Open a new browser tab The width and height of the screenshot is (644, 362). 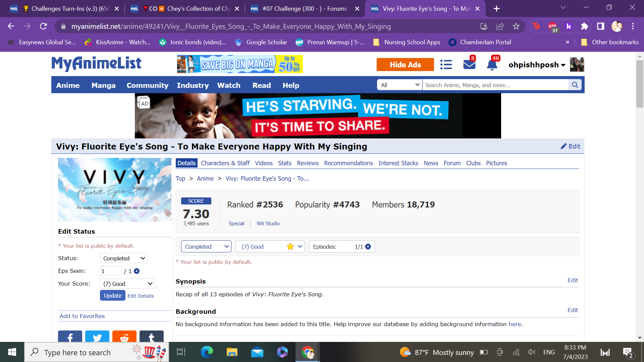coord(497,9)
